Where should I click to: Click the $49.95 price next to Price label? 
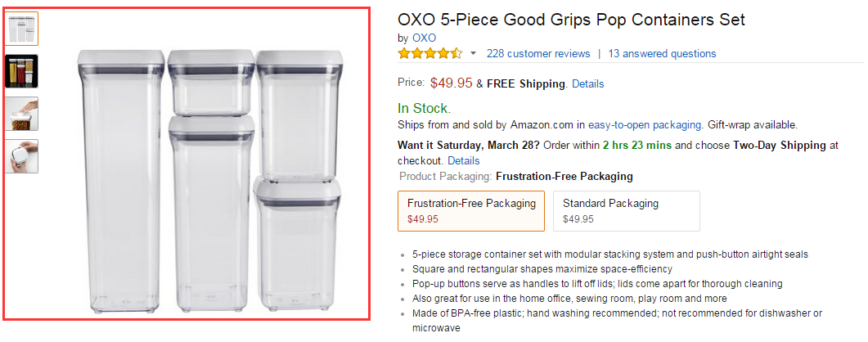(x=451, y=83)
